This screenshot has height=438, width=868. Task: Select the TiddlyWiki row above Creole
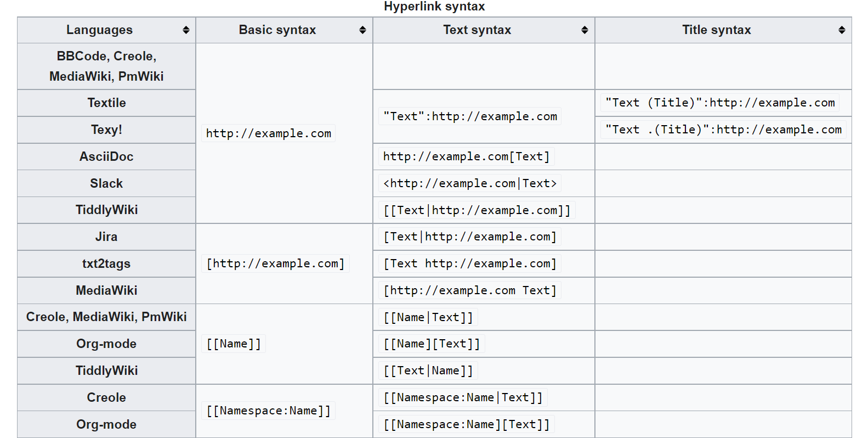click(x=106, y=371)
